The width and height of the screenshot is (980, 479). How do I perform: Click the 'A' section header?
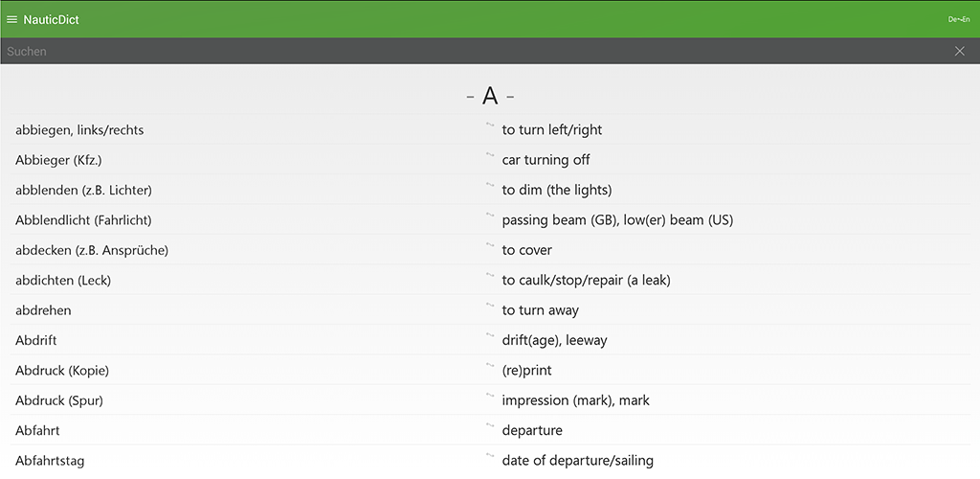point(490,96)
